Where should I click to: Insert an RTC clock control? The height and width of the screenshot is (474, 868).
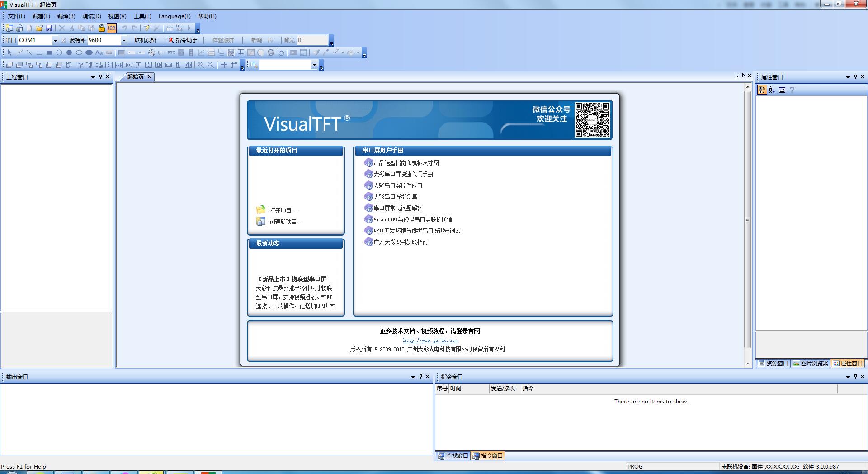(170, 53)
